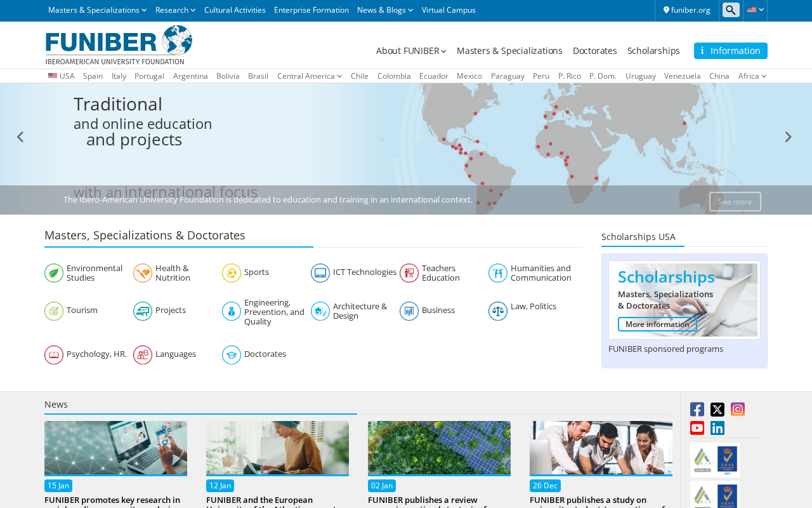The image size is (812, 508).
Task: Click the Projects category icon
Action: click(143, 311)
